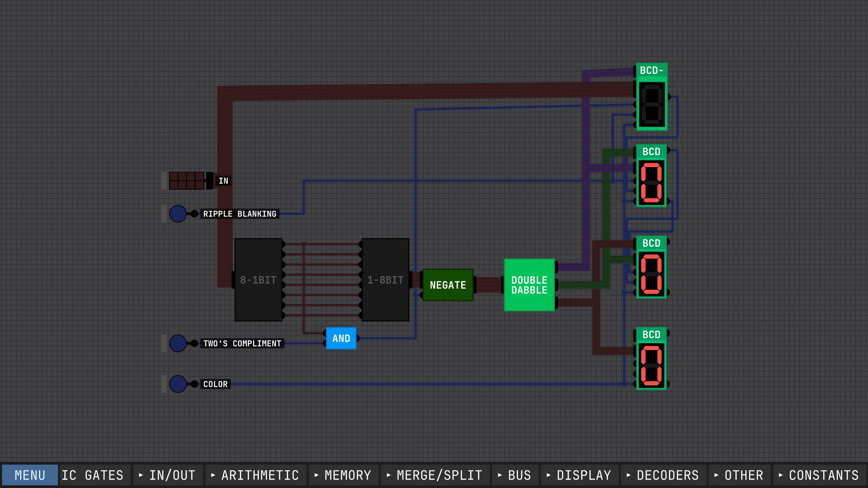Click the TWO'S COMPLIMENT label

coord(242,343)
